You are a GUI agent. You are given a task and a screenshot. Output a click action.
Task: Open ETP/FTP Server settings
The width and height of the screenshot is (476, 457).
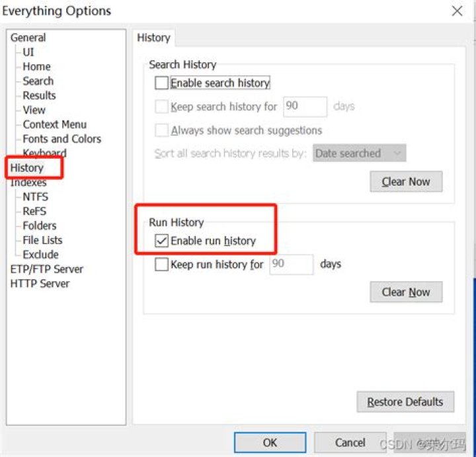click(x=47, y=269)
